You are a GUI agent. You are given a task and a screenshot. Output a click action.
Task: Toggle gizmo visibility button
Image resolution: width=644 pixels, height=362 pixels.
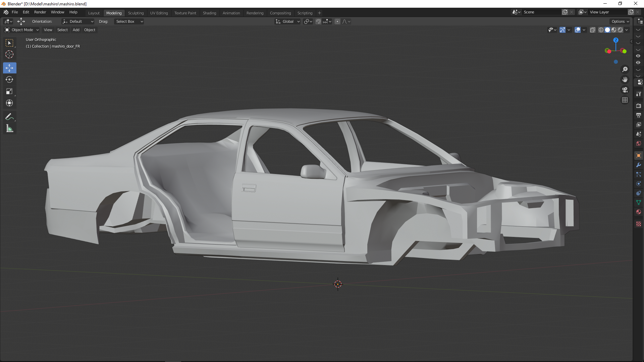[562, 30]
